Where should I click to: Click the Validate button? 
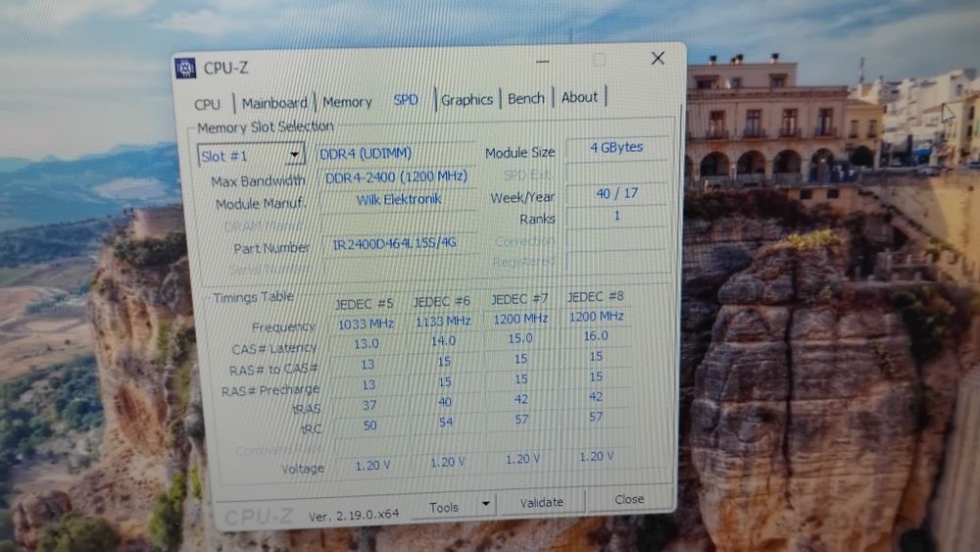541,502
